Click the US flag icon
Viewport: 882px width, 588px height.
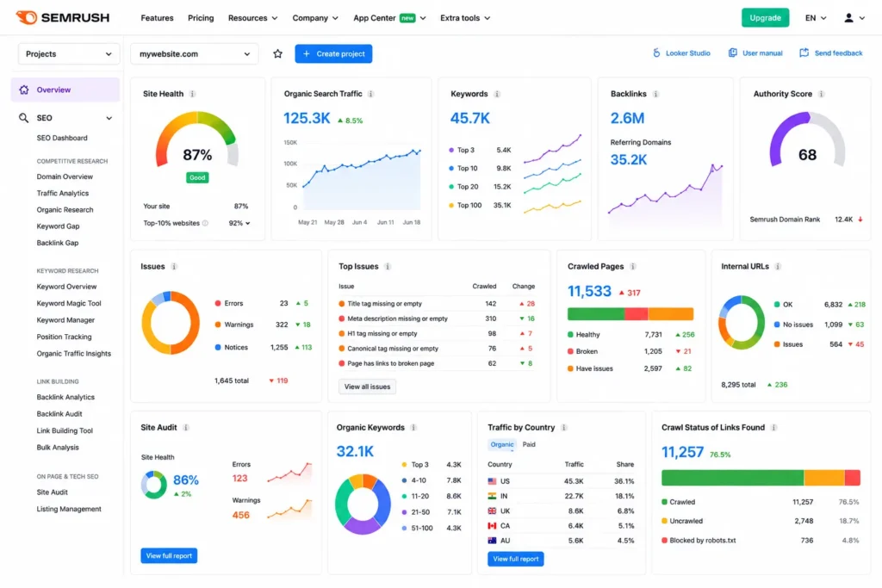coord(492,481)
